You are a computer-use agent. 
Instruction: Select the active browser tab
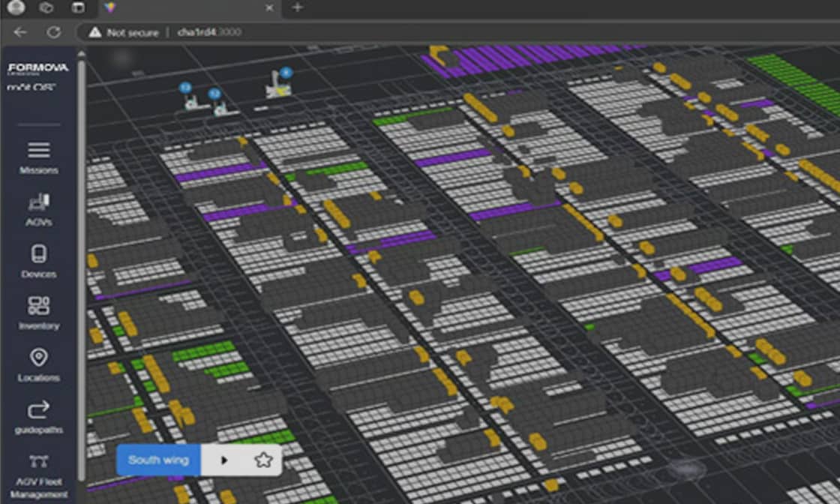point(189,7)
